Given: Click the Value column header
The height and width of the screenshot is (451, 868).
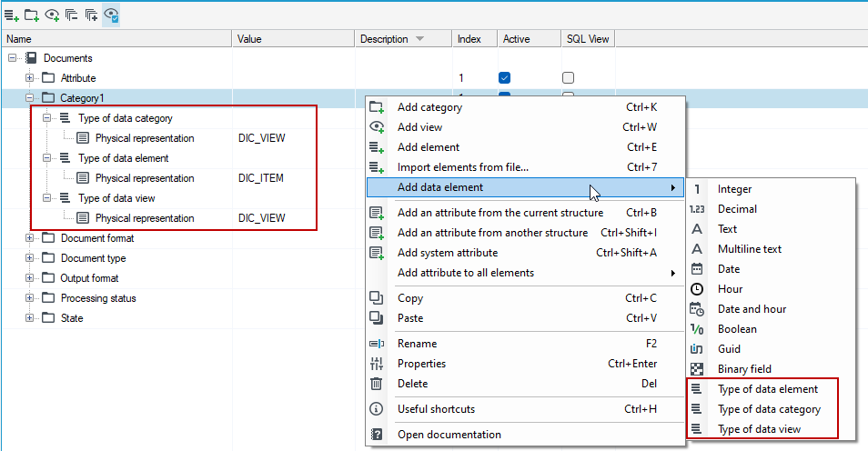Looking at the screenshot, I should [293, 39].
